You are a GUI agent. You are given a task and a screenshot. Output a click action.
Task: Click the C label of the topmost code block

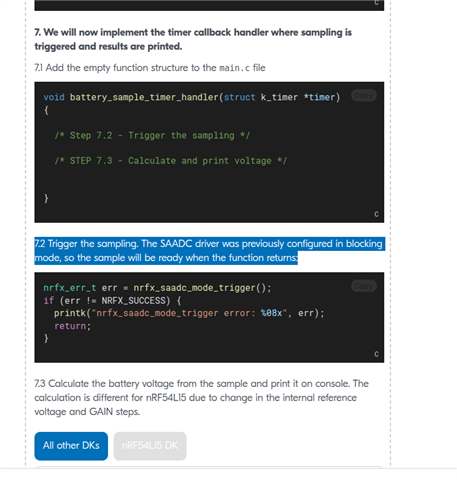[x=376, y=3]
